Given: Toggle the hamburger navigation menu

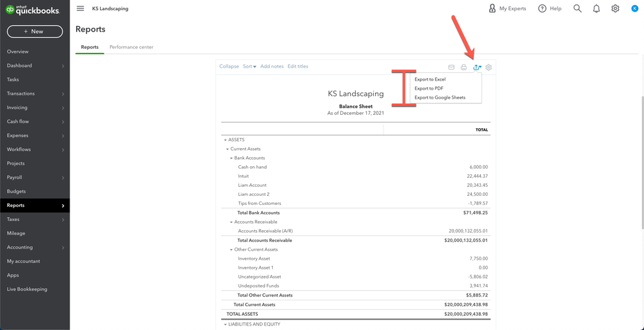Looking at the screenshot, I should 81,8.
